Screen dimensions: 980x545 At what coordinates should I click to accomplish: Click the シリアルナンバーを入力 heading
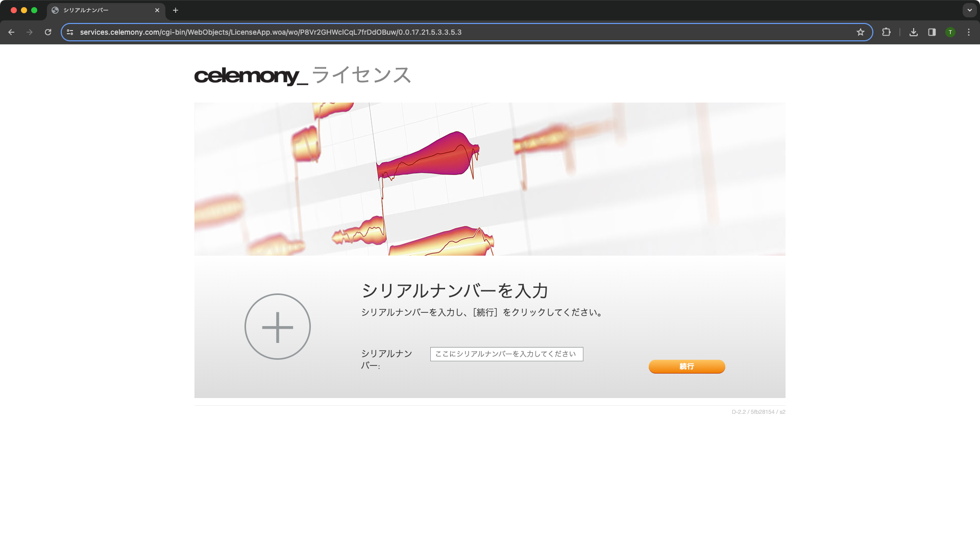pyautogui.click(x=455, y=291)
